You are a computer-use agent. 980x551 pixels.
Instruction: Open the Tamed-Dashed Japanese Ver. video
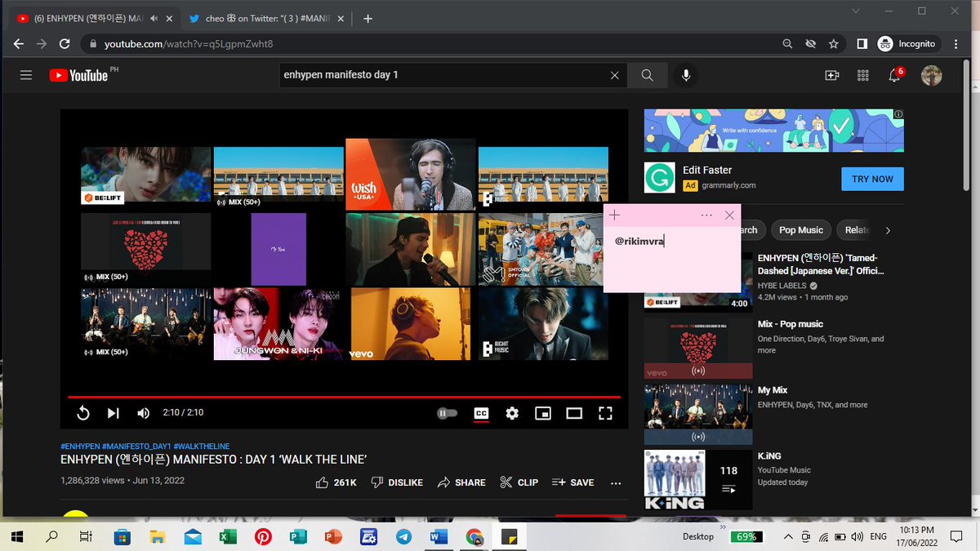821,264
